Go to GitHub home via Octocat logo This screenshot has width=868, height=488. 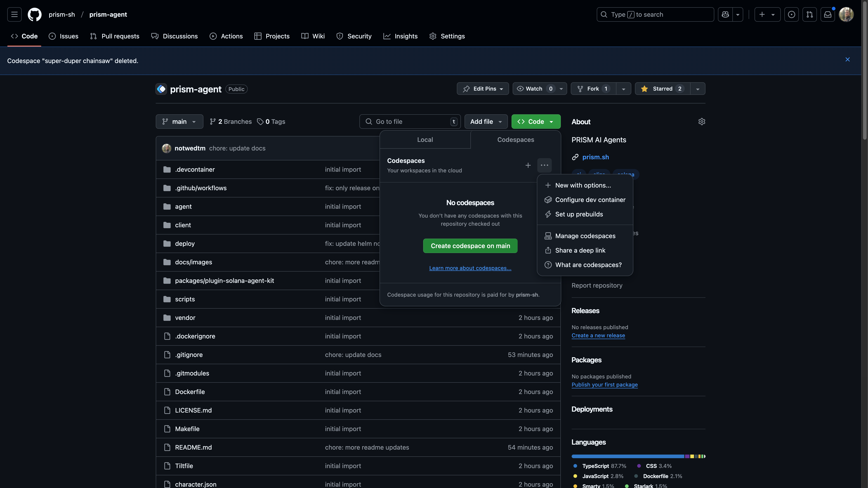[34, 14]
